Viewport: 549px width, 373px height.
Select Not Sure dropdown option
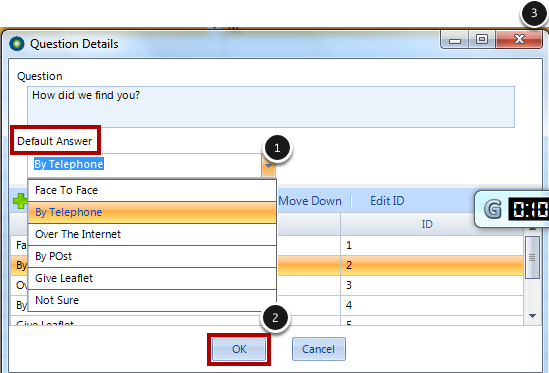[x=152, y=301]
